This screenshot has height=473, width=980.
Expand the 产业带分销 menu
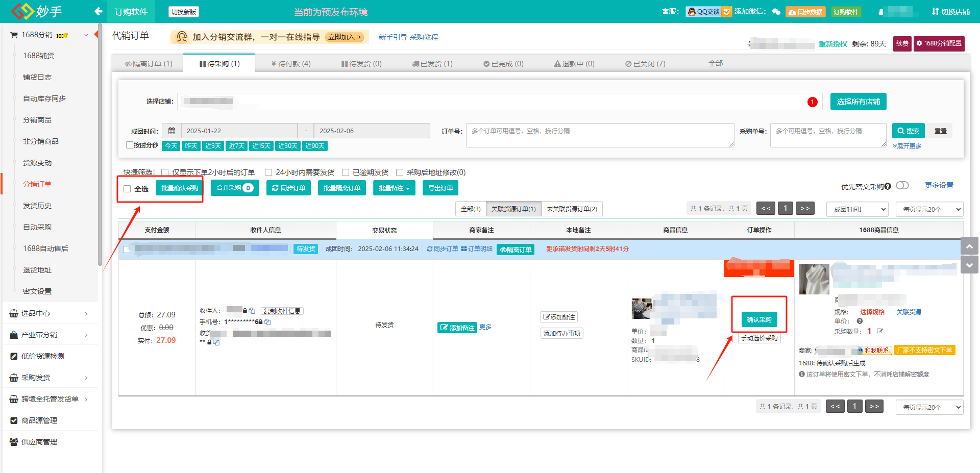click(x=86, y=335)
